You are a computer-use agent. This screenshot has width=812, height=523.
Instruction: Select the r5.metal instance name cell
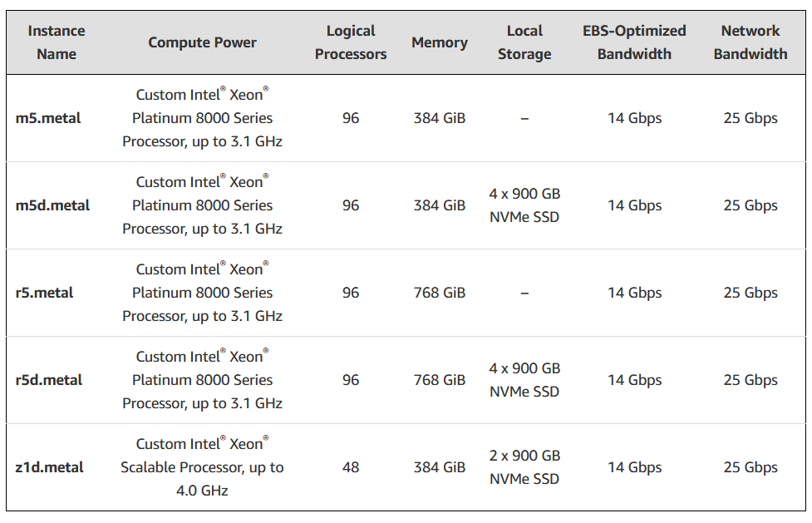[45, 293]
